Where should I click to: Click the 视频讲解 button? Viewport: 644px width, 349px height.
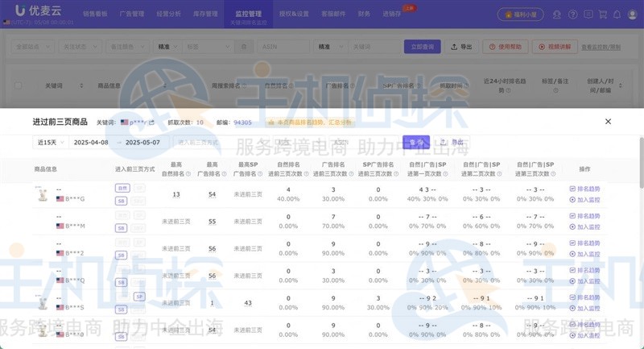pyautogui.click(x=555, y=47)
